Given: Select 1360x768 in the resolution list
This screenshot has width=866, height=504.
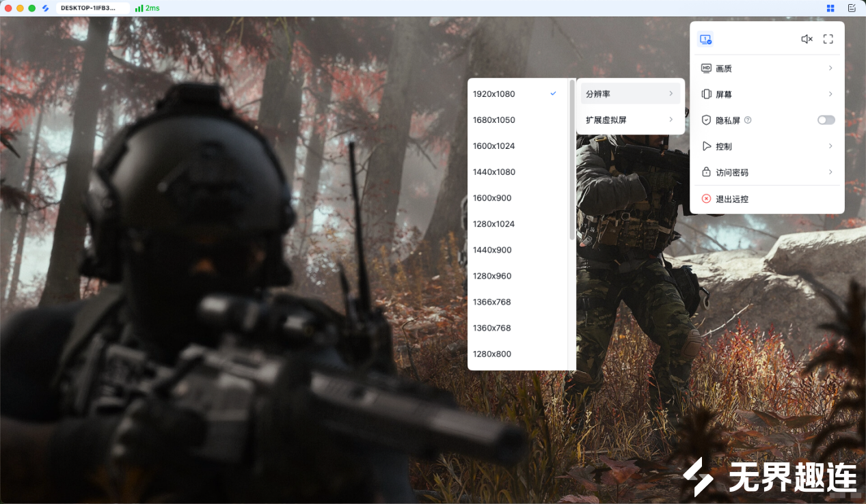Looking at the screenshot, I should click(517, 327).
